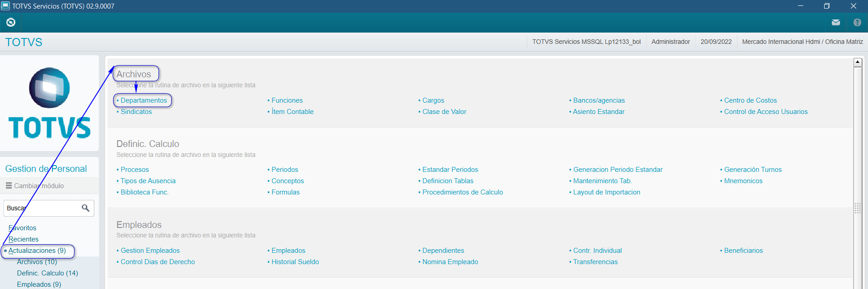The image size is (868, 289).
Task: Open the Procesos routine
Action: coord(135,170)
